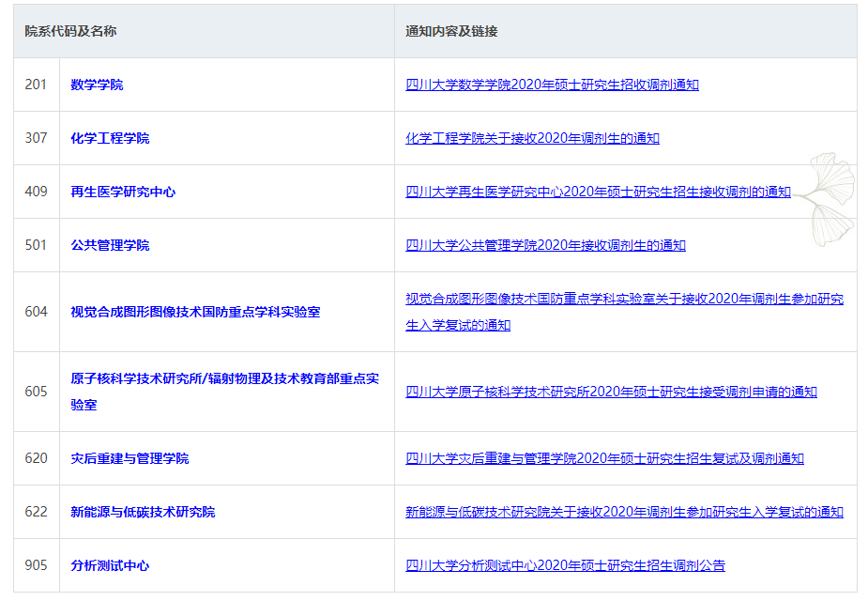868x601 pixels.
Task: Open 四川大学数学学院2020年硕士研究生招收调剂通知 link
Action: pos(552,85)
